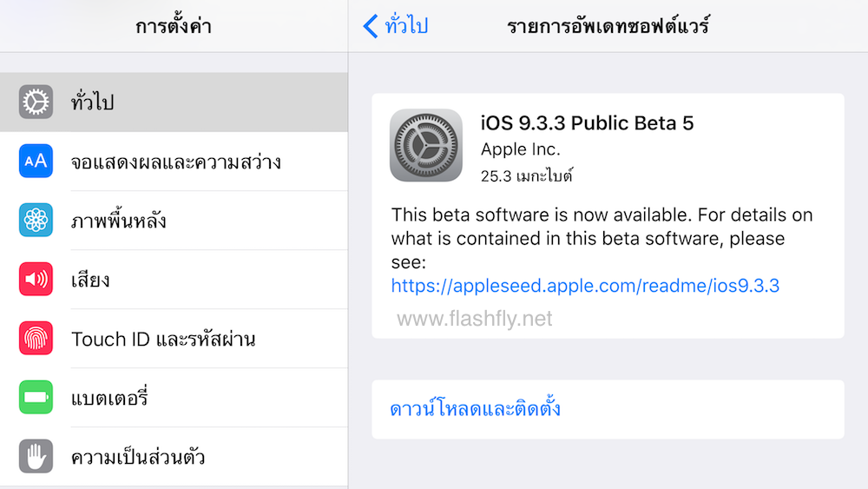
Task: Open แบตเตอรี่ battery settings
Action: click(110, 398)
